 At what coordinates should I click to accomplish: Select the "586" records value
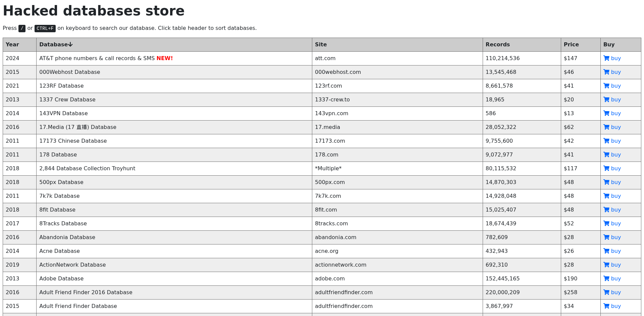pos(490,114)
